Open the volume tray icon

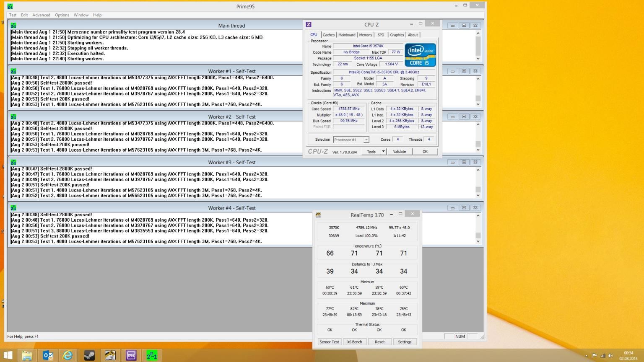[x=610, y=356]
